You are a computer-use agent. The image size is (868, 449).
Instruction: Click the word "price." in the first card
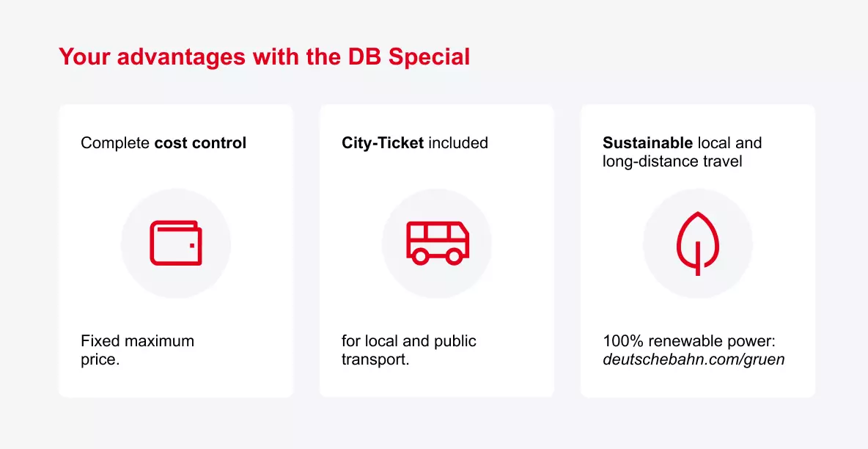click(100, 360)
